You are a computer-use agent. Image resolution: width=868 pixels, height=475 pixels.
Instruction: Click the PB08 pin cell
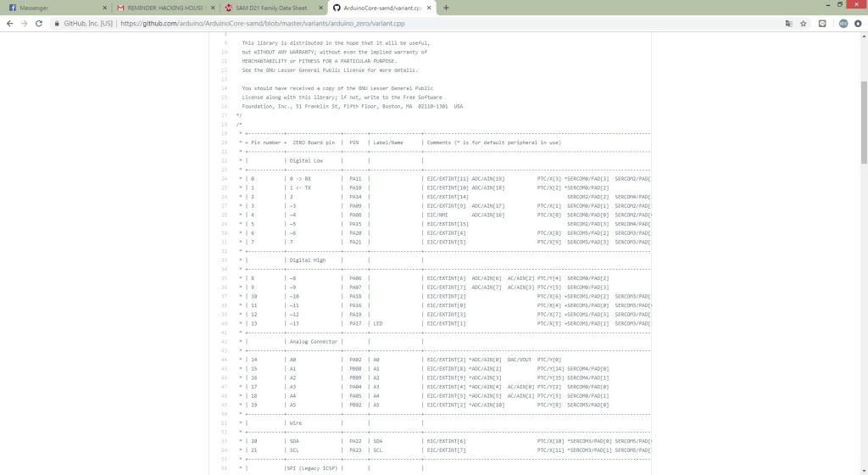(355, 369)
